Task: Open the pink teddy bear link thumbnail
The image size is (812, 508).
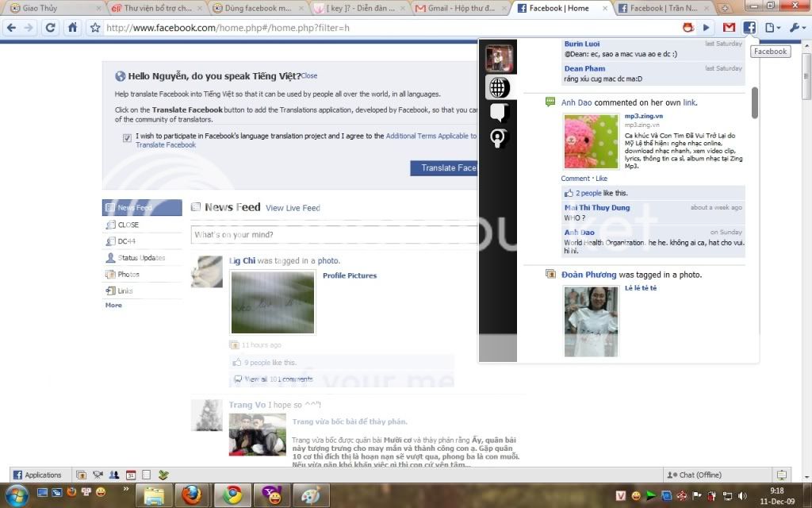Action: pos(591,141)
